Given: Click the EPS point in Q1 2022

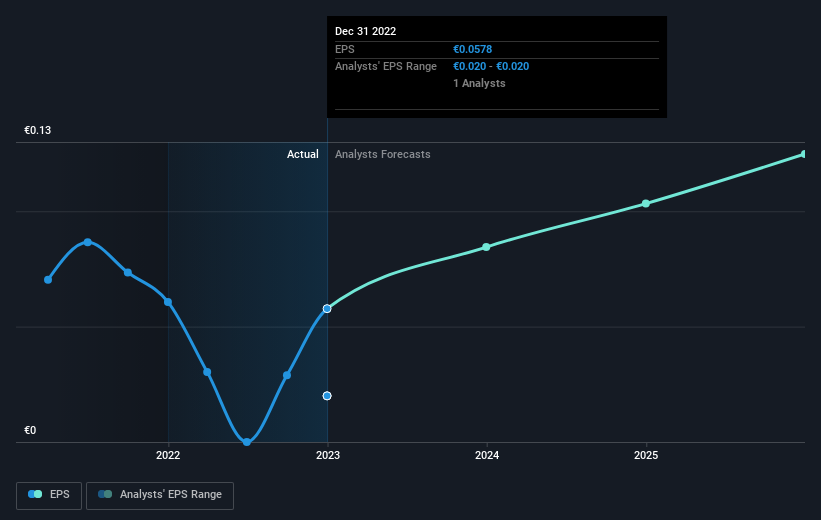Looking at the screenshot, I should (x=207, y=372).
